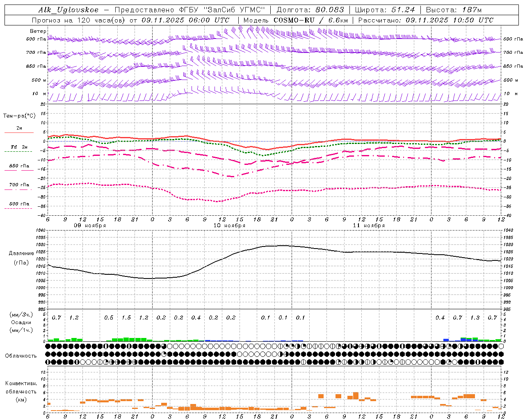Click the Давление panel label
Viewport: 525px width, 420px height.
21,253
